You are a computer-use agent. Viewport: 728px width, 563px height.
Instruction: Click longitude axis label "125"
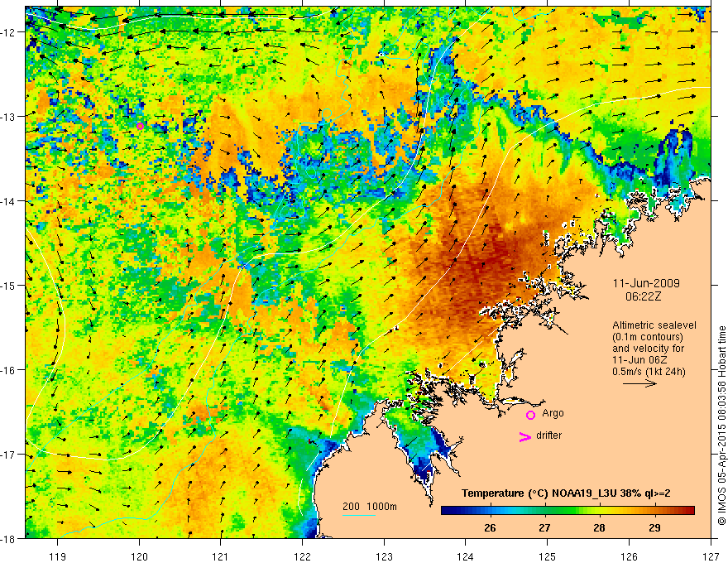[548, 556]
